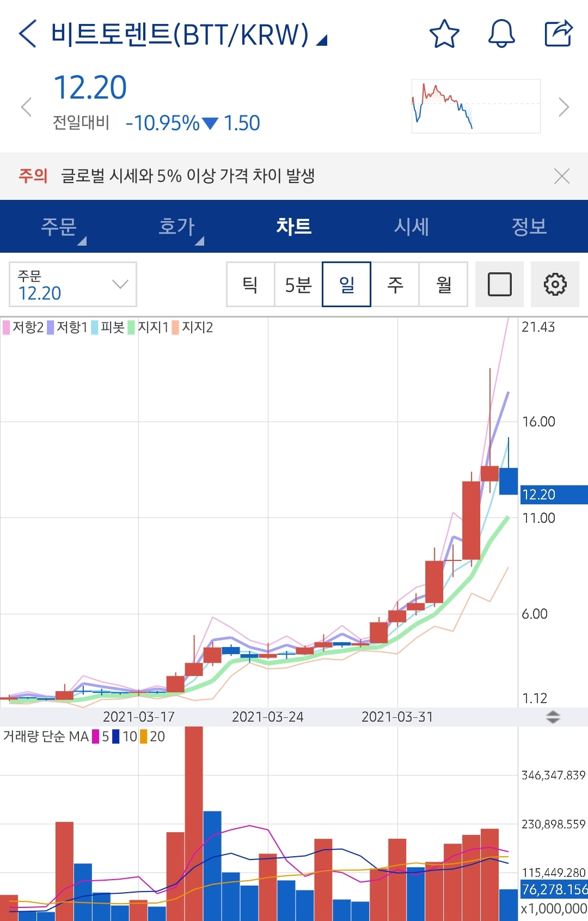Click the volume value 76,278.156 label
This screenshot has height=921, width=588.
554,889
